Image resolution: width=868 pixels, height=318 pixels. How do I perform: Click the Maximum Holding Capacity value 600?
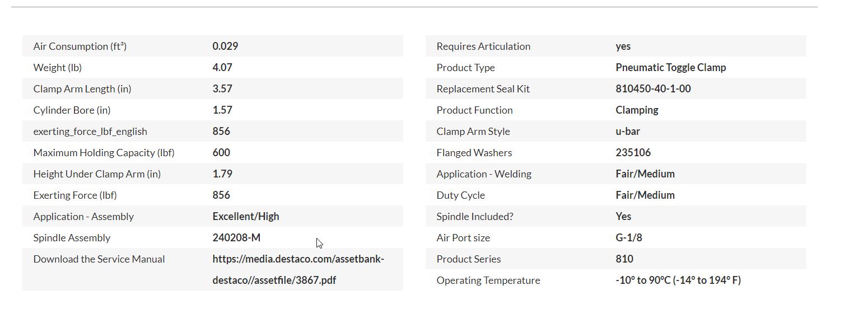[221, 153]
